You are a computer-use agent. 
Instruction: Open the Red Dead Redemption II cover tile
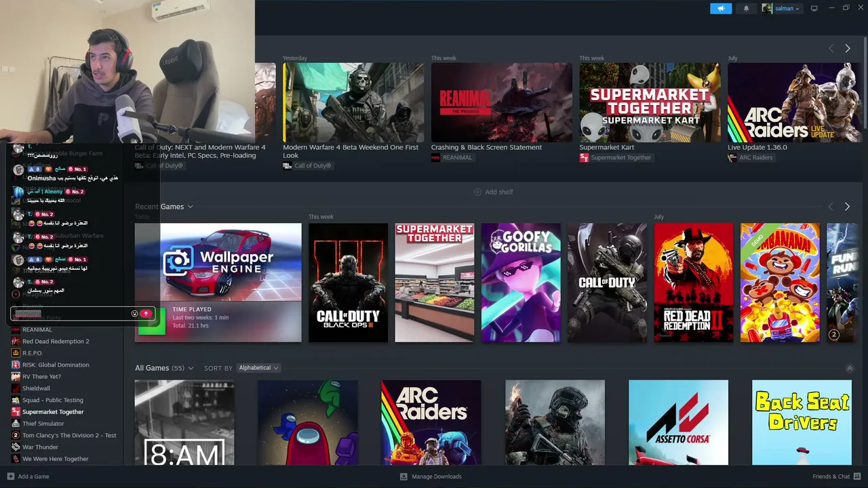[x=694, y=283]
